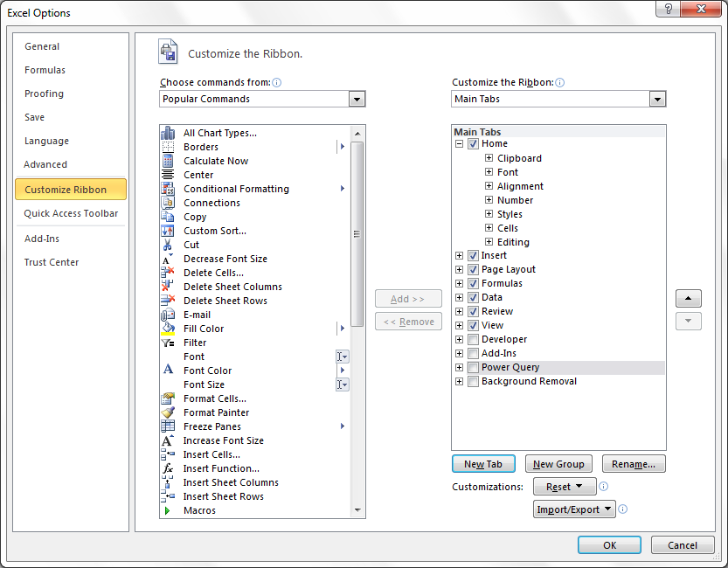Collapse the Home tab tree node

[x=459, y=144]
